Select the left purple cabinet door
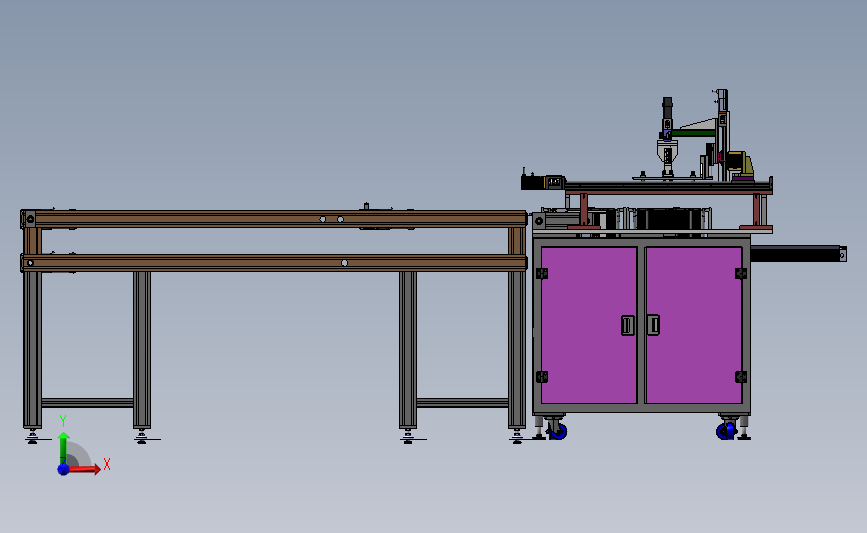This screenshot has width=867, height=533. [589, 325]
